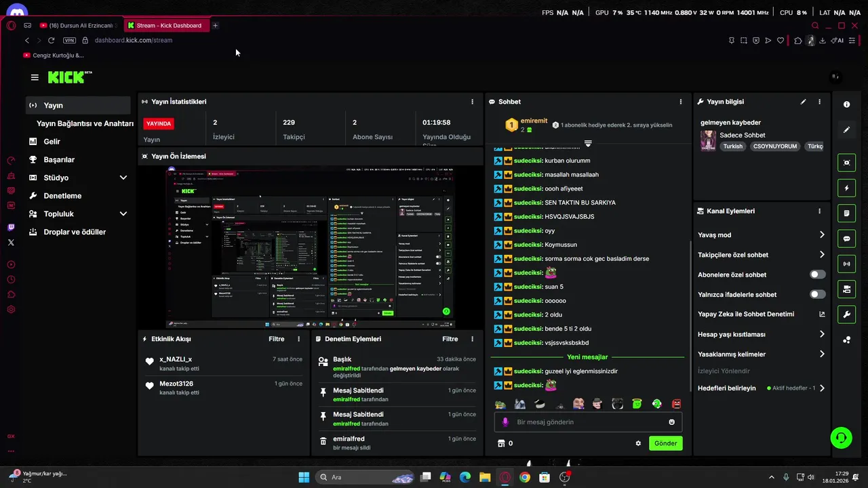Click the chat bubble icon in the right rail

coord(846,239)
